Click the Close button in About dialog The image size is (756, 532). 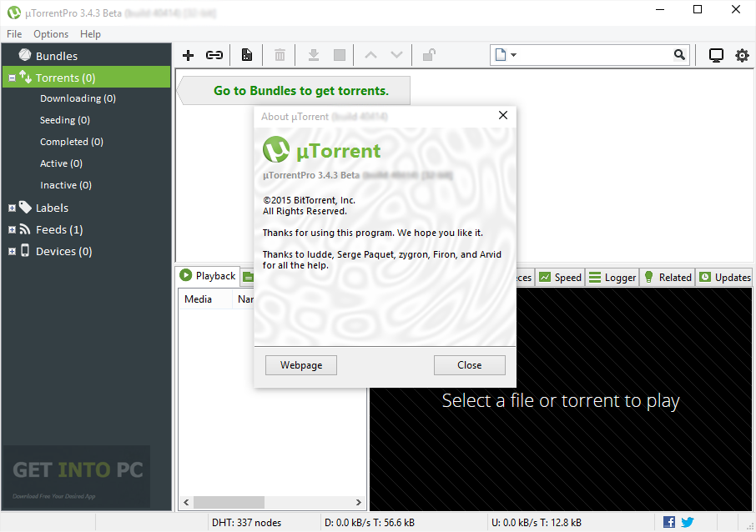click(470, 365)
